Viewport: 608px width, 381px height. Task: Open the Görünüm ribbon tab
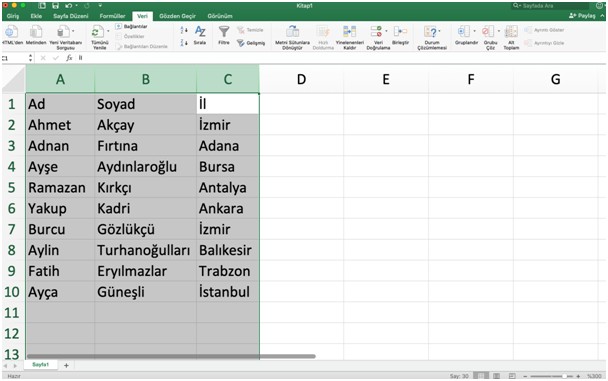pyautogui.click(x=220, y=16)
